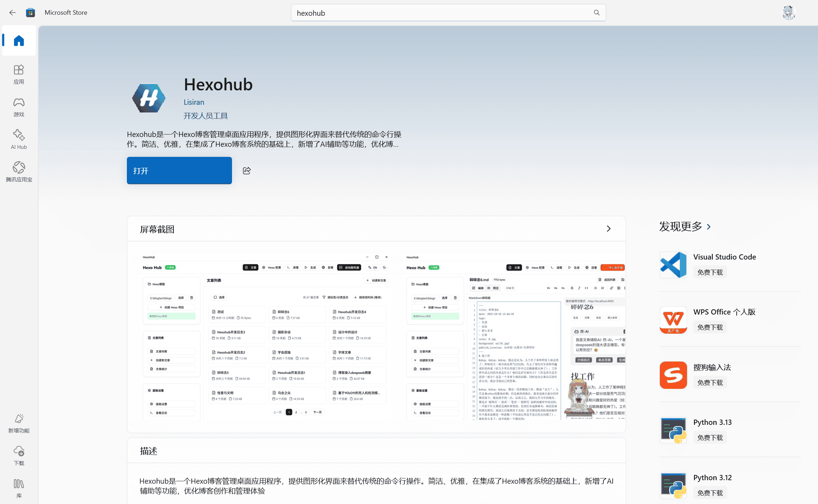Open AI Hub in sidebar
Screen dimensions: 818x504
click(19, 139)
